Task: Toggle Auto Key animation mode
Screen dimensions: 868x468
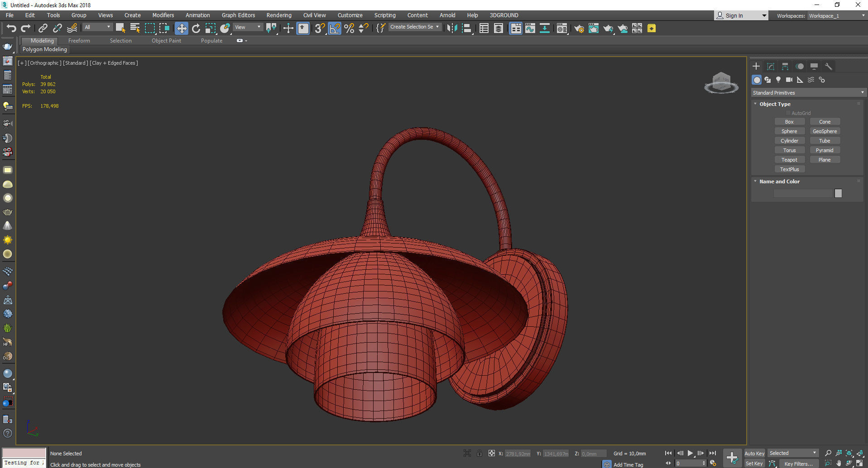Action: pos(754,453)
